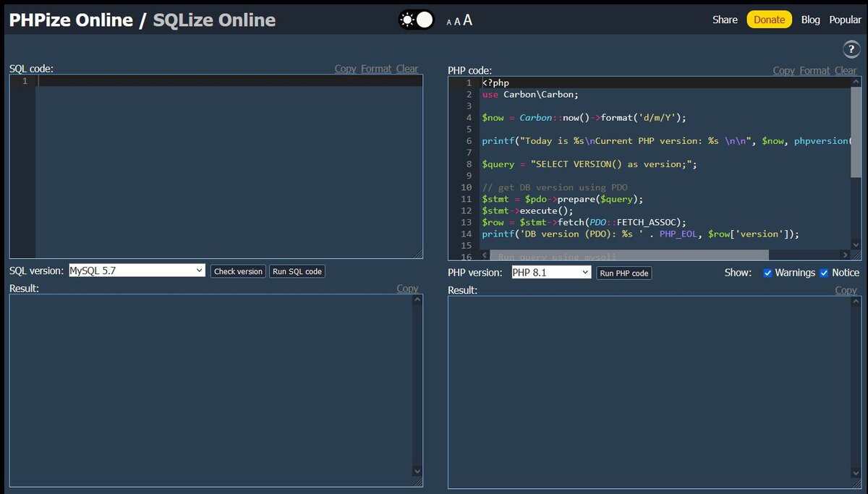Screen dimensions: 868x494
Task: Click the PHP code vertical scrollbar thumb
Action: 856,132
